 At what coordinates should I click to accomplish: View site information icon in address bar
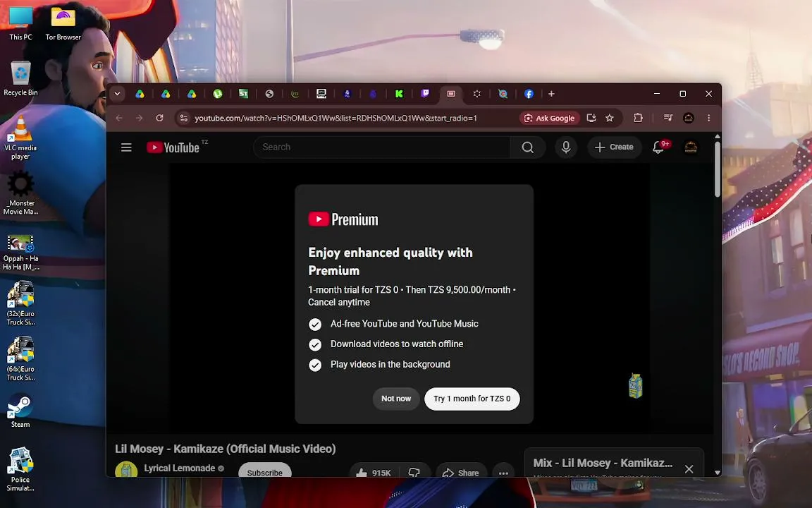[184, 119]
